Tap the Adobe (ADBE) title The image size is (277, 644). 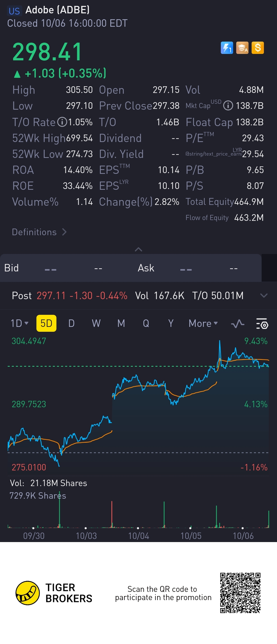[57, 10]
